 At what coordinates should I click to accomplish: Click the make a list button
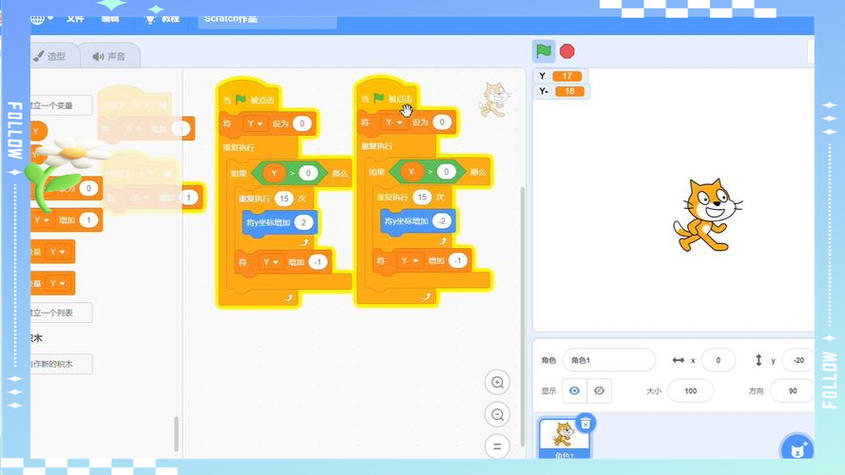(60, 313)
